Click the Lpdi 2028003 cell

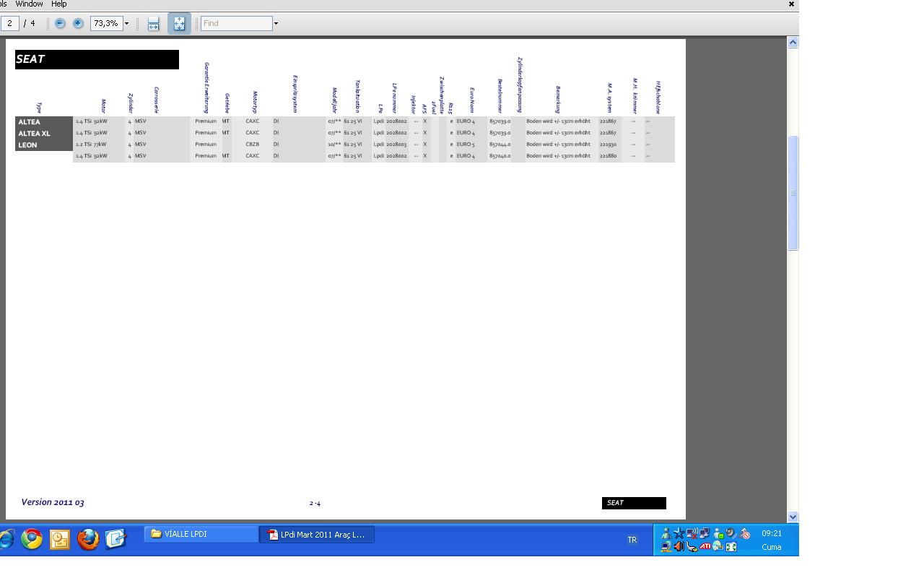pos(390,144)
